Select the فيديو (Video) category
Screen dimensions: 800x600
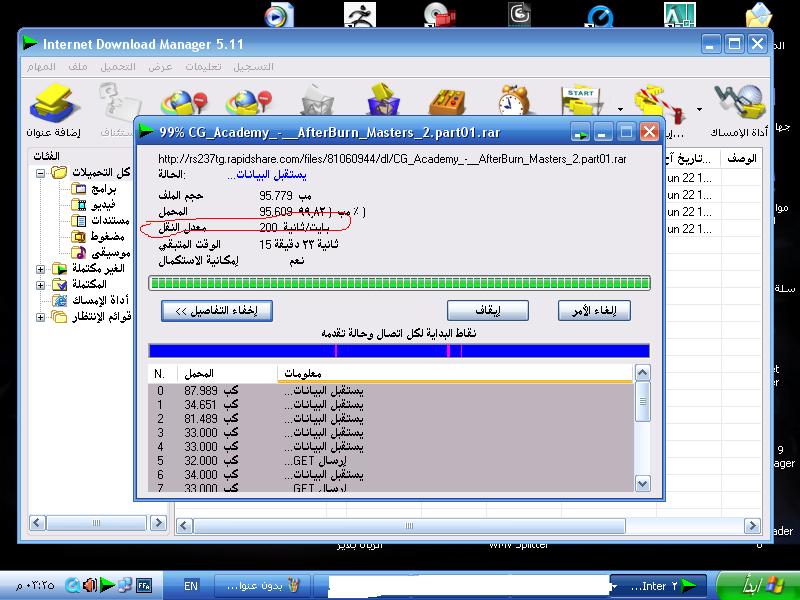point(94,205)
